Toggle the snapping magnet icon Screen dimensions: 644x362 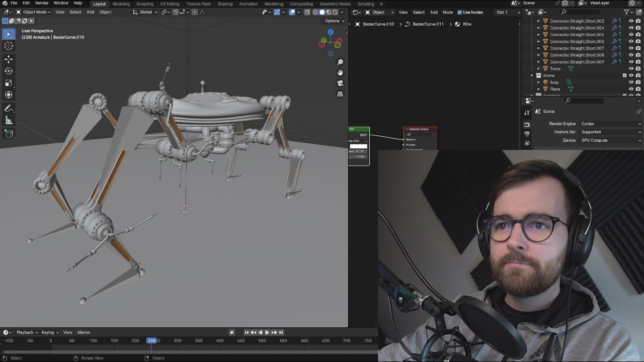[x=176, y=12]
